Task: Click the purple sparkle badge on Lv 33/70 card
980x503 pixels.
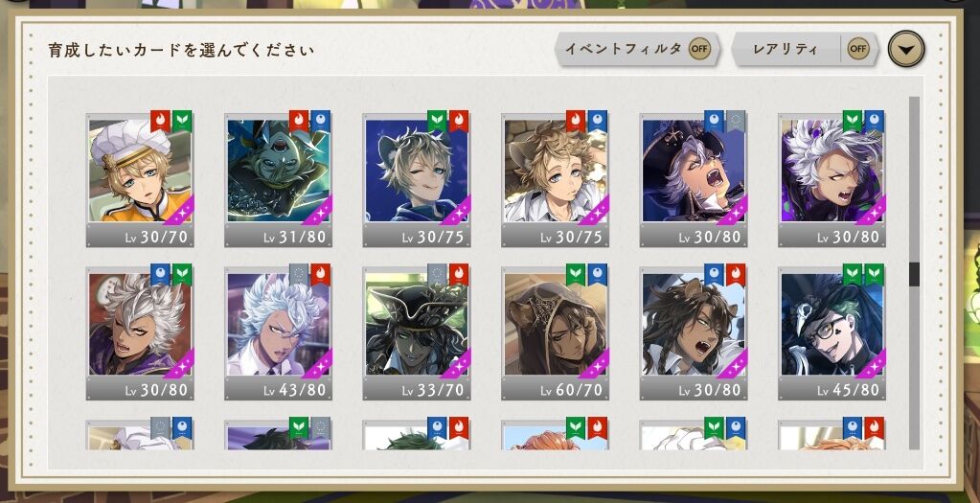Action: pos(458,363)
